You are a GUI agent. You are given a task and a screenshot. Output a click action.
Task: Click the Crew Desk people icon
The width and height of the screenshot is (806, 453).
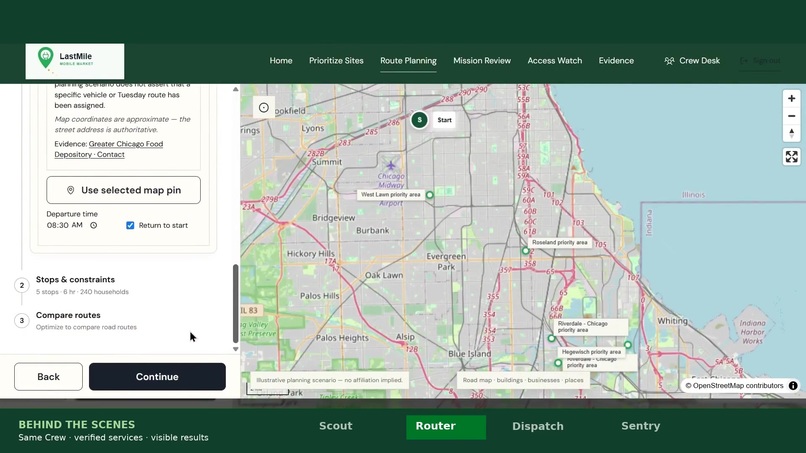tap(669, 61)
